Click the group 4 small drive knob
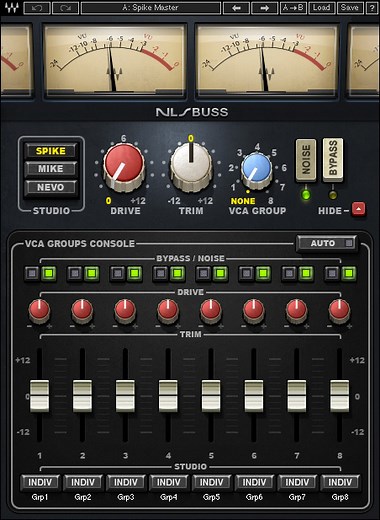Viewport: 380px width, 520px height. [168, 311]
